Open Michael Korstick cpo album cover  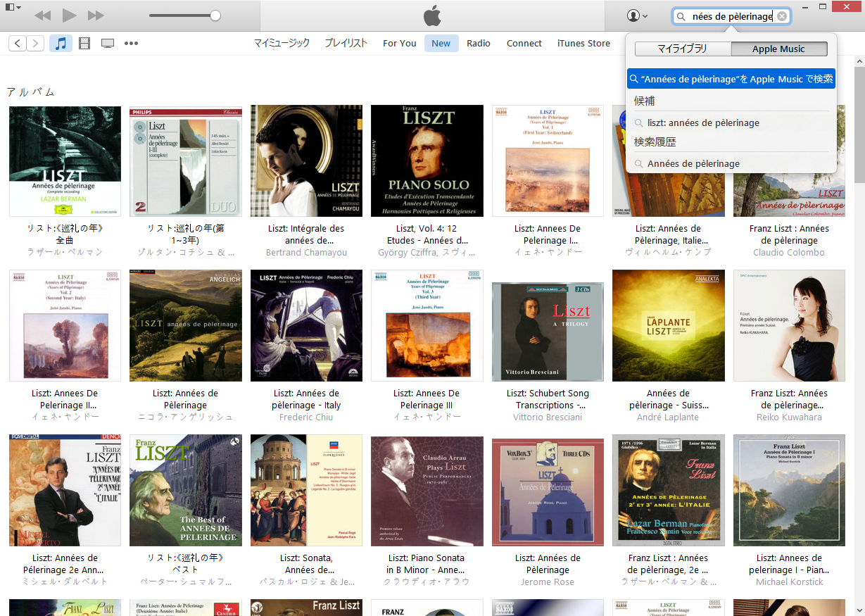click(x=789, y=490)
